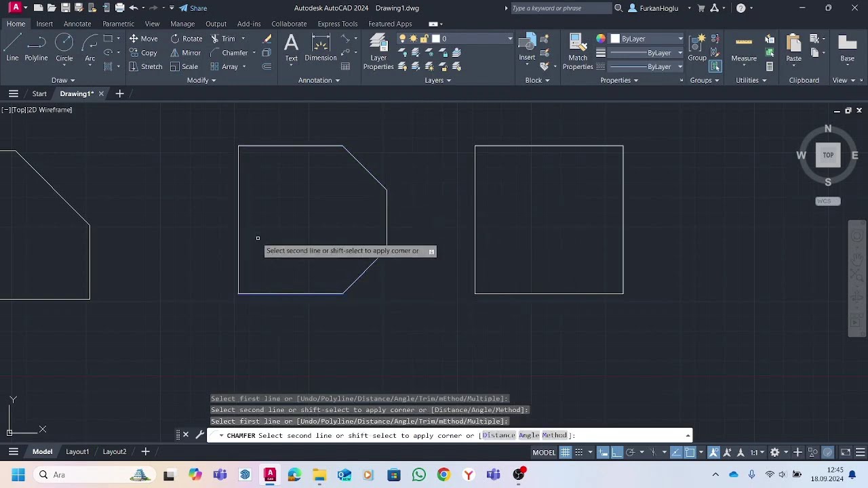Screen dimensions: 868x488
Task: Add a new layout with plus button
Action: [145, 451]
